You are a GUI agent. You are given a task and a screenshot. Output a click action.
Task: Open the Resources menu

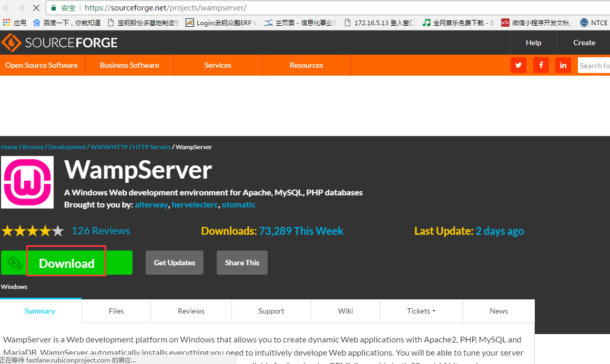tap(306, 65)
